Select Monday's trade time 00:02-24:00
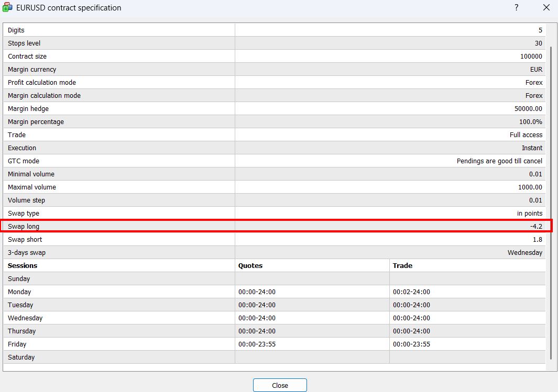The image size is (558, 392). [x=411, y=292]
